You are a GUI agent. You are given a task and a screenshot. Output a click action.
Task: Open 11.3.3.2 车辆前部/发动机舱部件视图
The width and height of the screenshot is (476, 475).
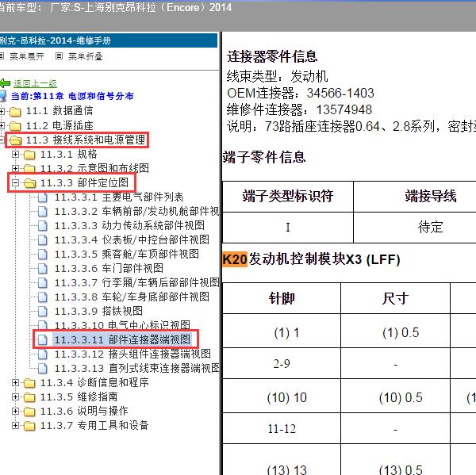coord(136,212)
